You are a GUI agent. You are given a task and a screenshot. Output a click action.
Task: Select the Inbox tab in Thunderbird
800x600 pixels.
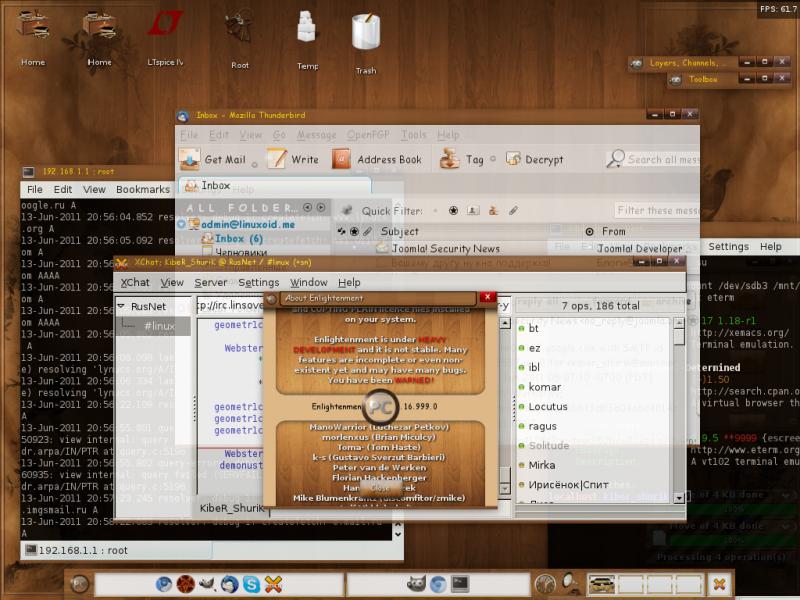click(x=274, y=186)
